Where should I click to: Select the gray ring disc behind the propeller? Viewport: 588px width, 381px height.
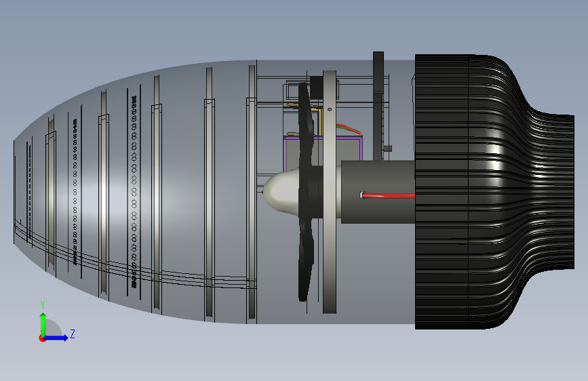pyautogui.click(x=329, y=192)
